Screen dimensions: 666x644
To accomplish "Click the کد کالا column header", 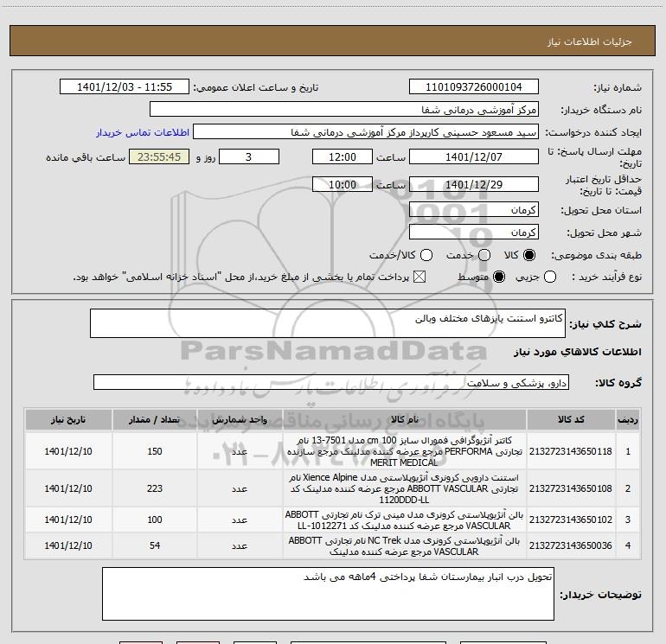I will [x=571, y=419].
